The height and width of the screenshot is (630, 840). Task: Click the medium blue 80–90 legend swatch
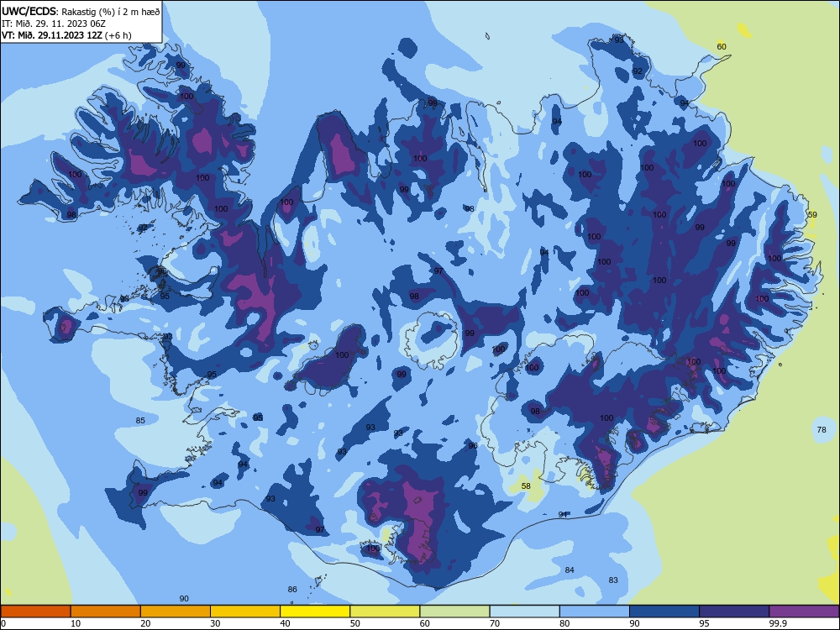[594, 612]
